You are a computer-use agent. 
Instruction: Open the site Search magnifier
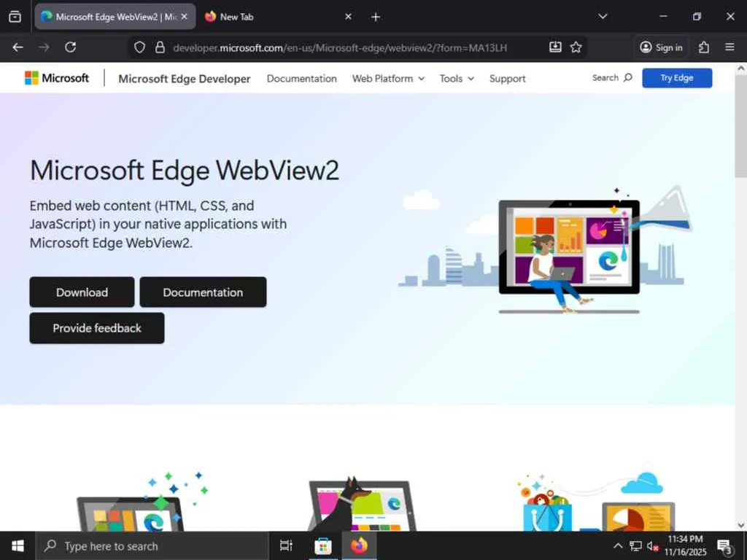612,77
